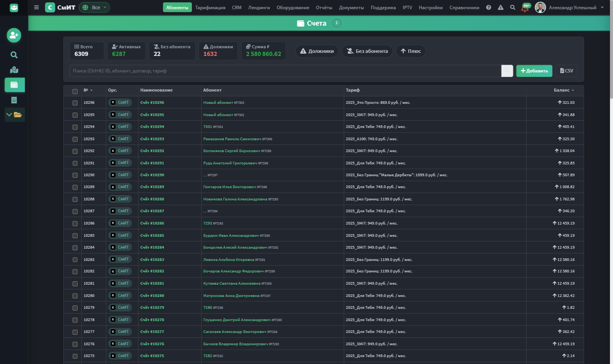Viewport: 613px width, 364px height.
Task: Open the Тарификация menu
Action: click(x=210, y=7)
